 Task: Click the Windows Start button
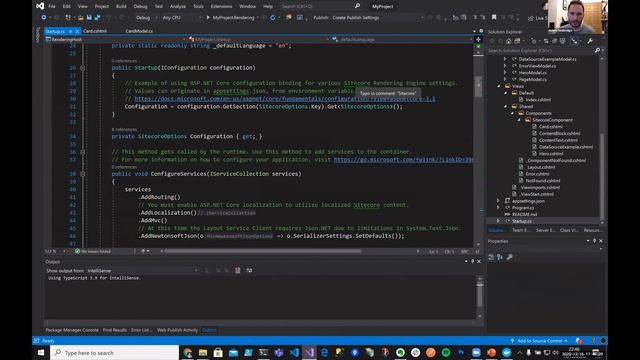tap(41, 352)
